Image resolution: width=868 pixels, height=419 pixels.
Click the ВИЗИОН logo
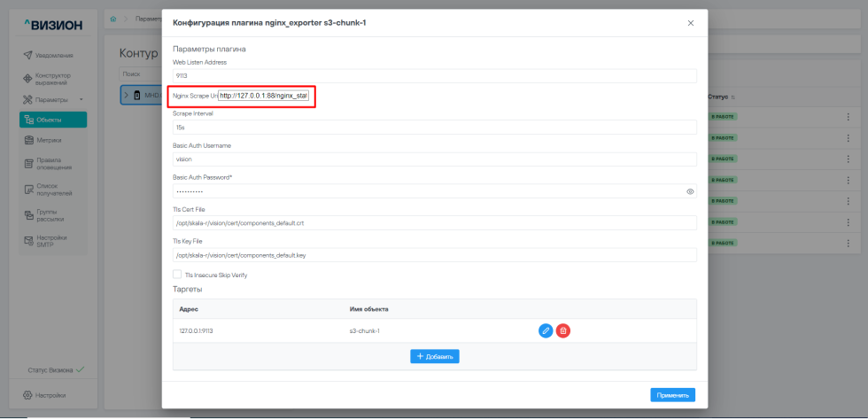coord(53,25)
